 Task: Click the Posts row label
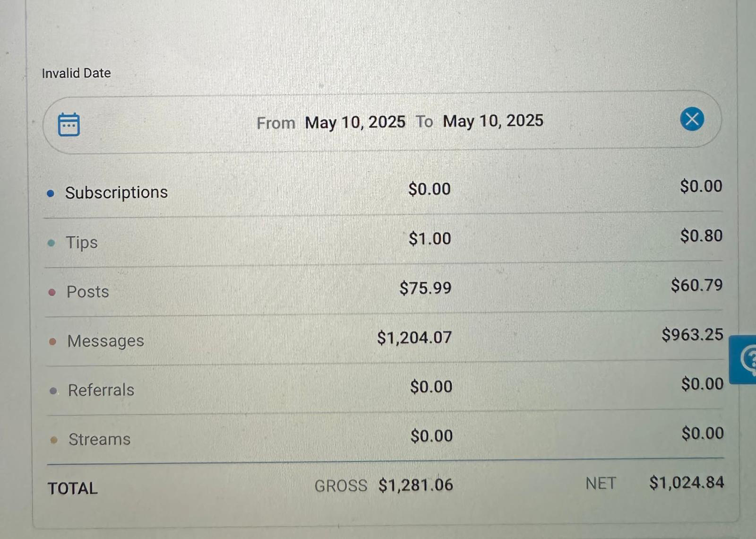tap(88, 292)
